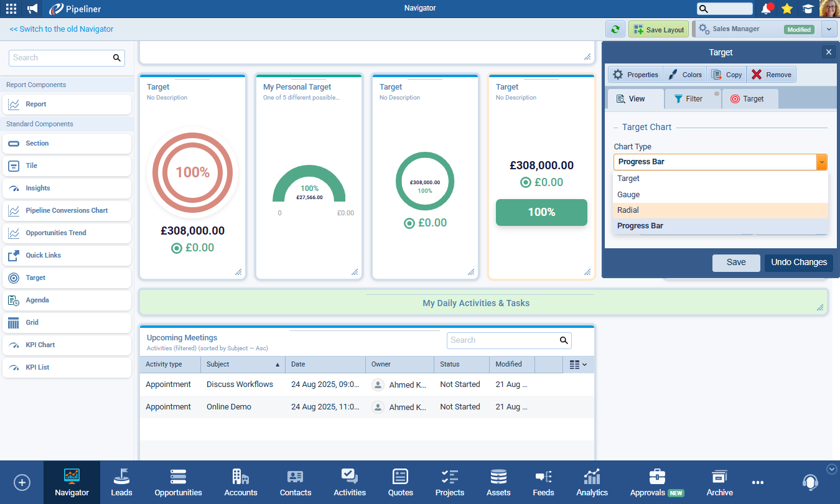Click the headset support icon
Image resolution: width=840 pixels, height=504 pixels.
(x=810, y=482)
